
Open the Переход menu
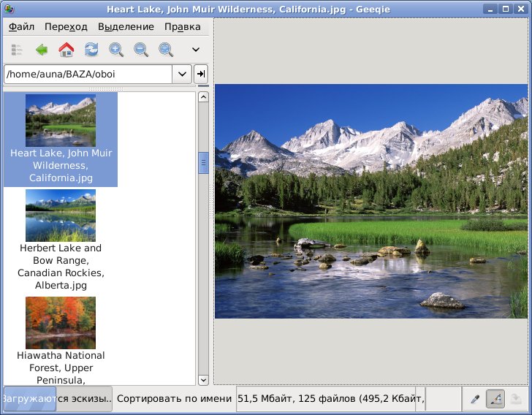tap(66, 27)
